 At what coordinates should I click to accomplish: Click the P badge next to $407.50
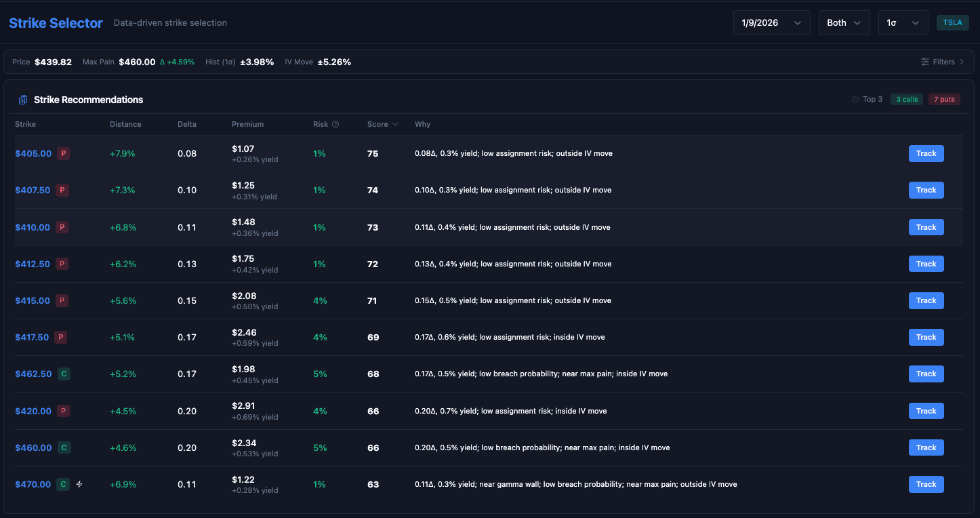point(62,191)
